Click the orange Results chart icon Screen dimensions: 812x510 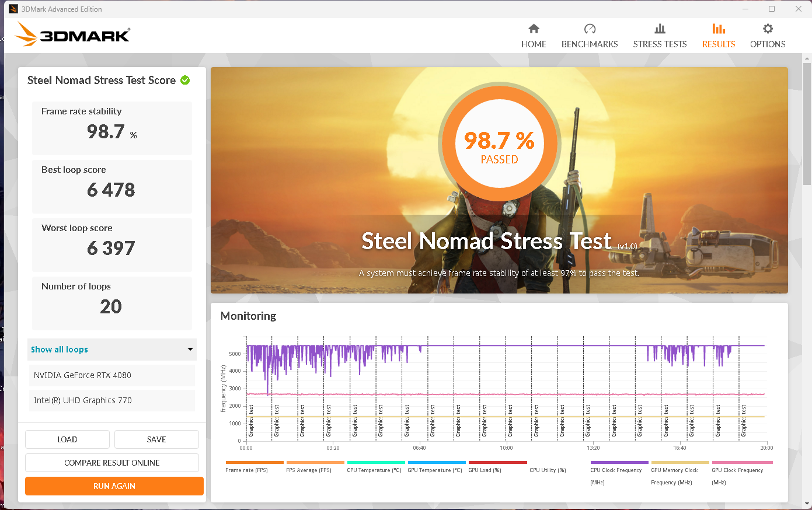tap(719, 29)
